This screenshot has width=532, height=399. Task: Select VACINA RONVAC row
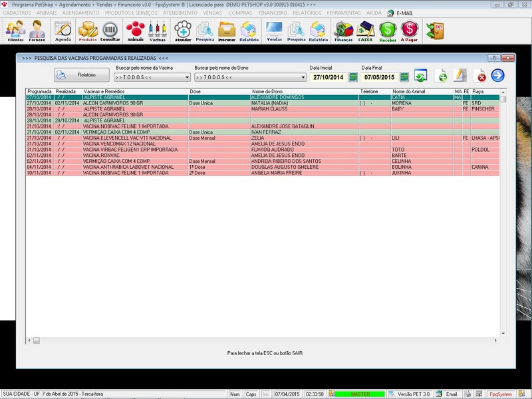[x=263, y=155]
